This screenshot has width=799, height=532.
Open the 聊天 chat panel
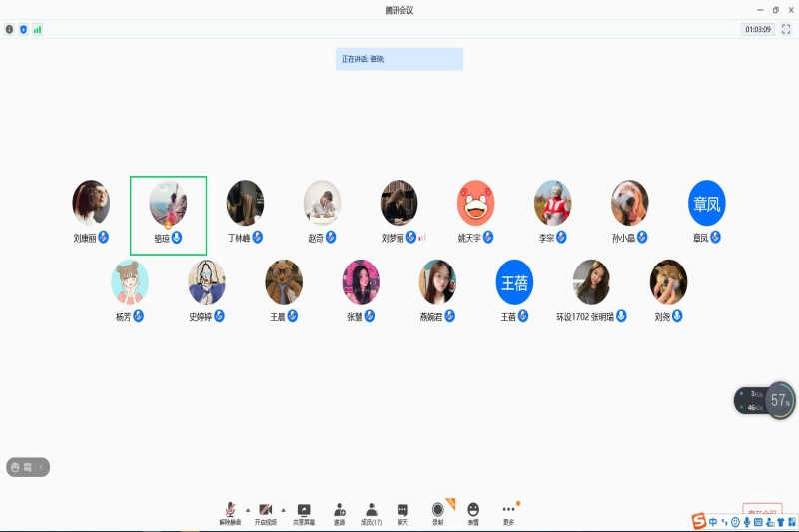(402, 512)
